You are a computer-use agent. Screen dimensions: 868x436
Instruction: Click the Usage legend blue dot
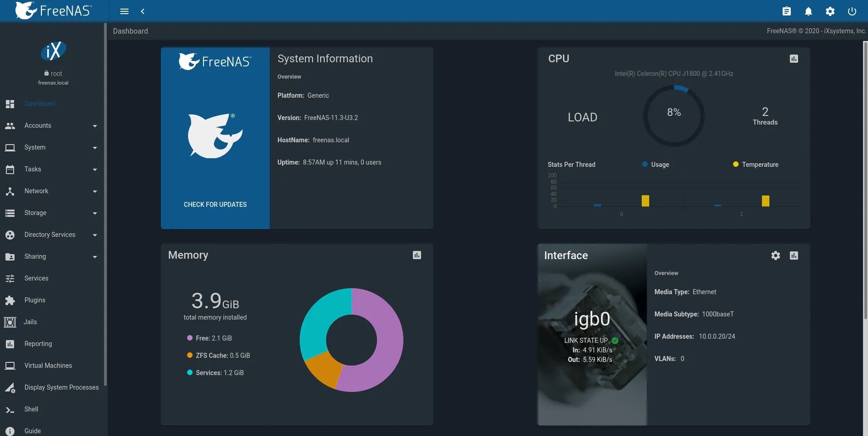click(645, 164)
